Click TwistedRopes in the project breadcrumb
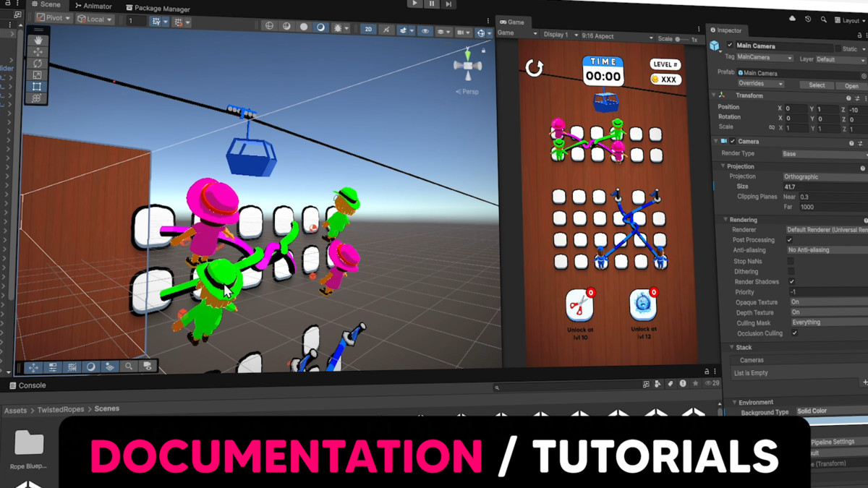868x488 pixels. 61,410
